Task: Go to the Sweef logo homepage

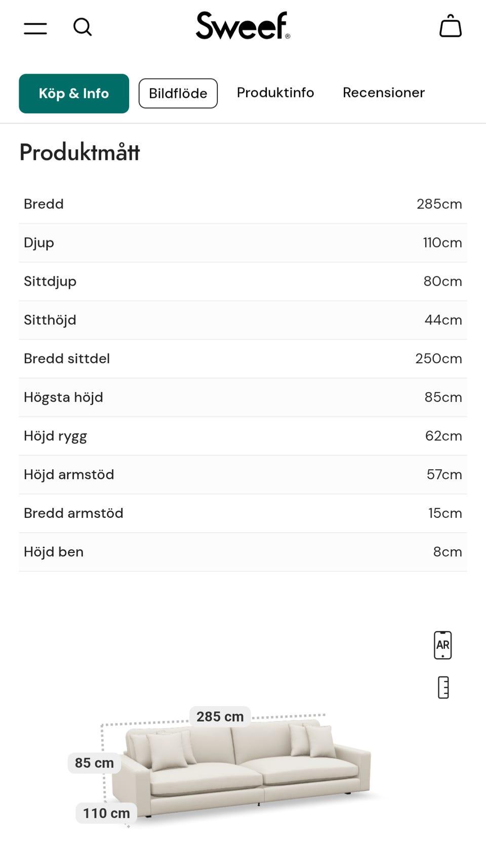Action: coord(243,26)
